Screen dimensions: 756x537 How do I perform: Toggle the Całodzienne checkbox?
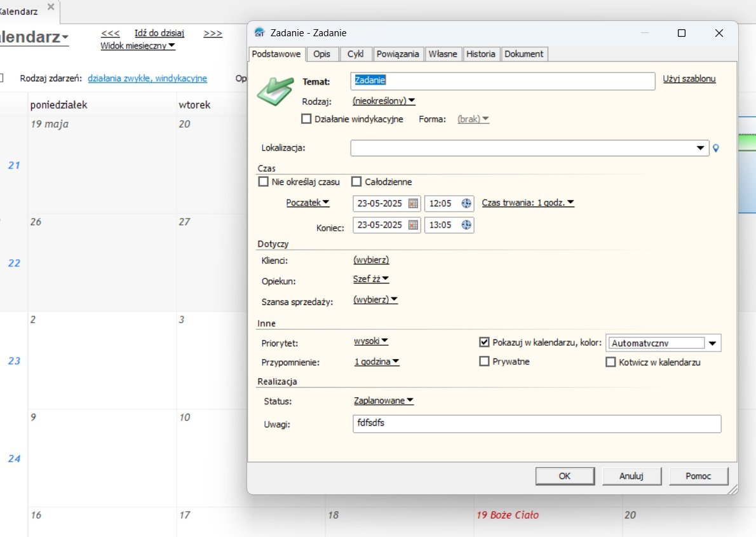point(356,182)
